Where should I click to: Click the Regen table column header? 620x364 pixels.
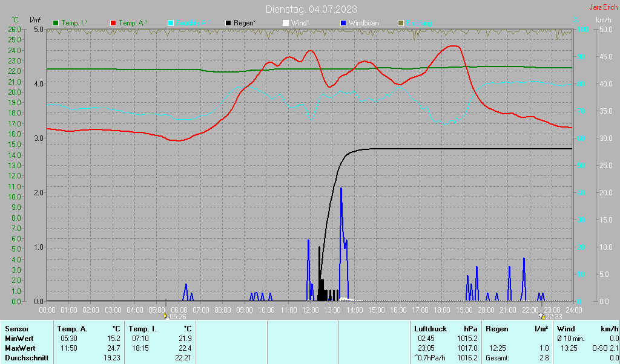(497, 329)
